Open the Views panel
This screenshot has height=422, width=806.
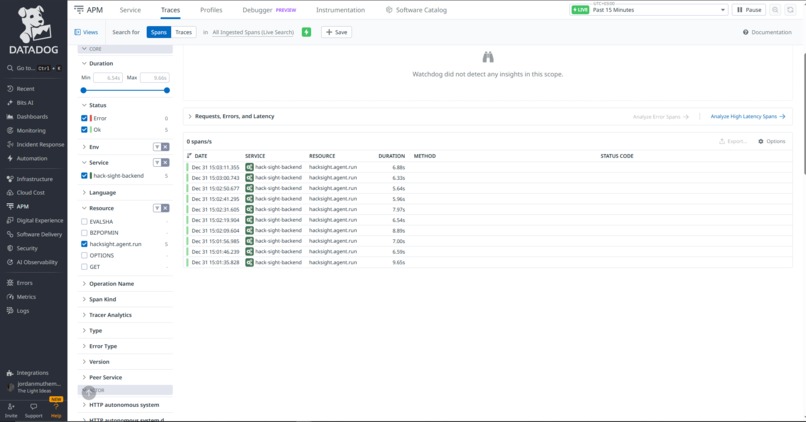86,32
